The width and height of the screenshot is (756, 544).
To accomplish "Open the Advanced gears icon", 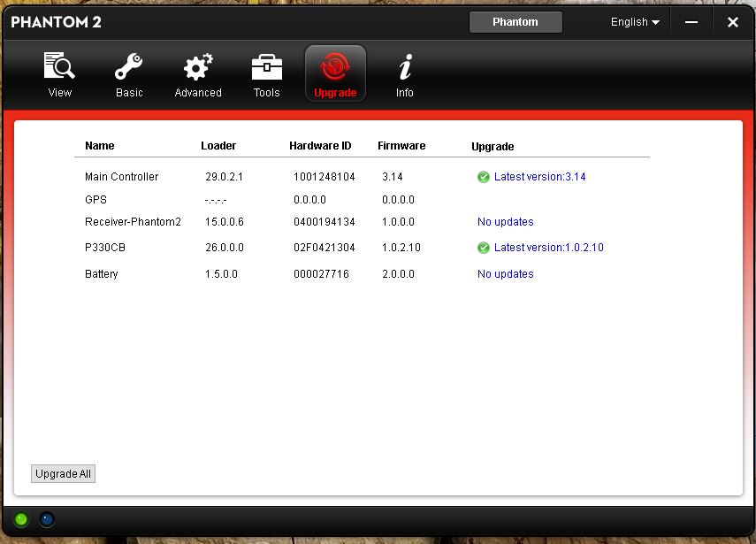I will 198,66.
